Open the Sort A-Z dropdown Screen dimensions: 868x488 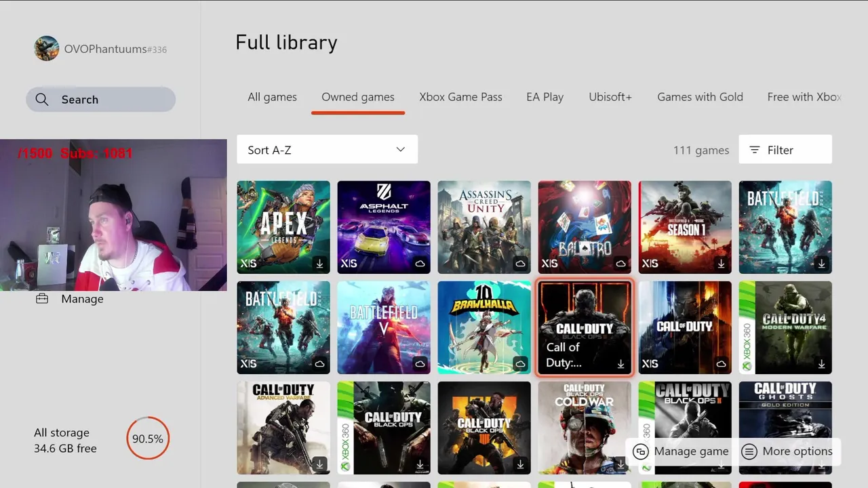tap(327, 150)
